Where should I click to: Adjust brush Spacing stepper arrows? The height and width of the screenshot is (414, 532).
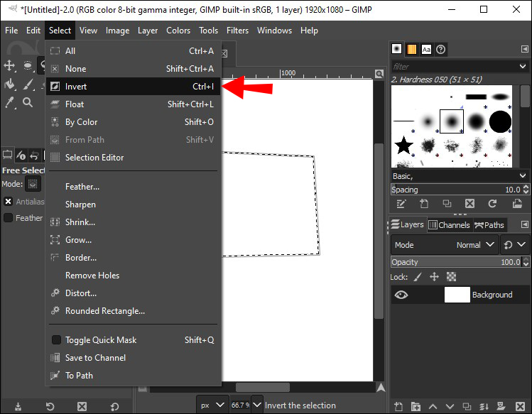coord(526,190)
